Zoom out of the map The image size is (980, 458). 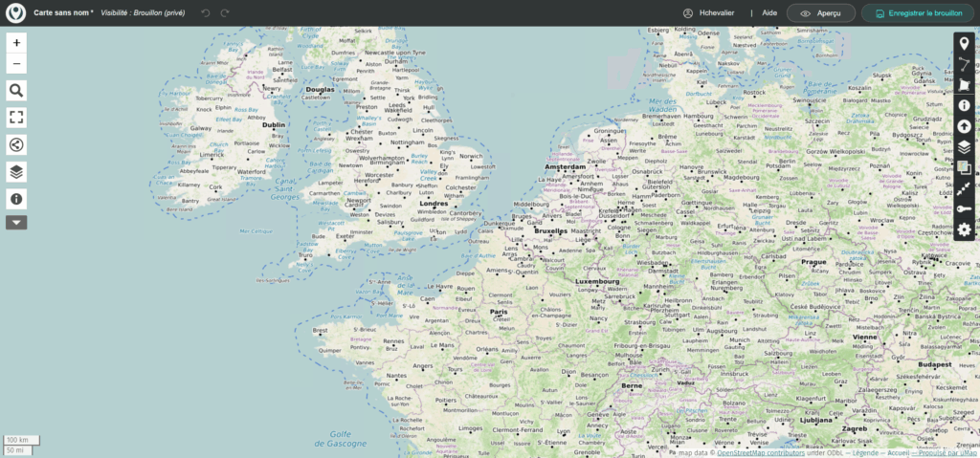pyautogui.click(x=16, y=64)
